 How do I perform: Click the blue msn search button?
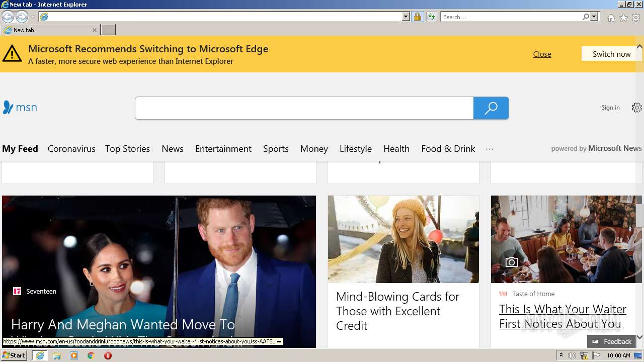tap(491, 108)
